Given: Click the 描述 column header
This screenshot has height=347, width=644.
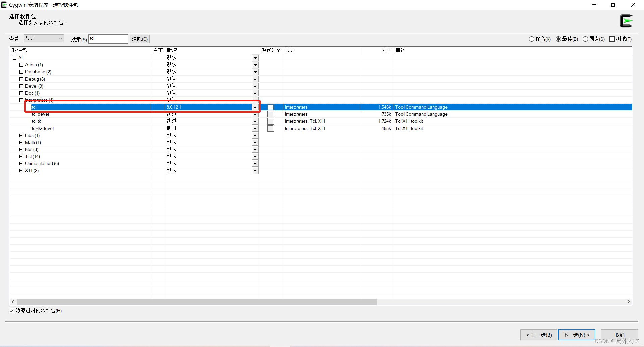Looking at the screenshot, I should [x=513, y=50].
